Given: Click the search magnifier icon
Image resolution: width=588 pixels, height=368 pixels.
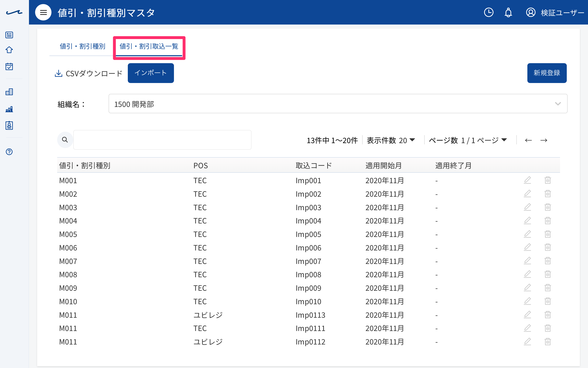Looking at the screenshot, I should pyautogui.click(x=65, y=140).
